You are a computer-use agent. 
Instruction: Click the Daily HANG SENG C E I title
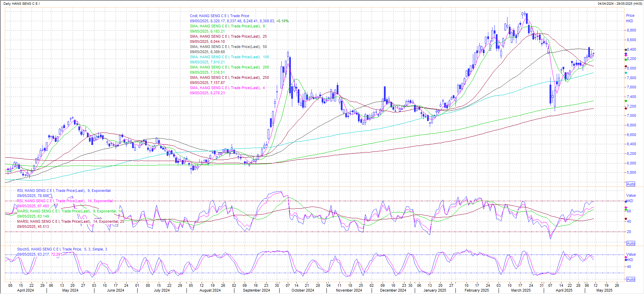[x=22, y=3]
